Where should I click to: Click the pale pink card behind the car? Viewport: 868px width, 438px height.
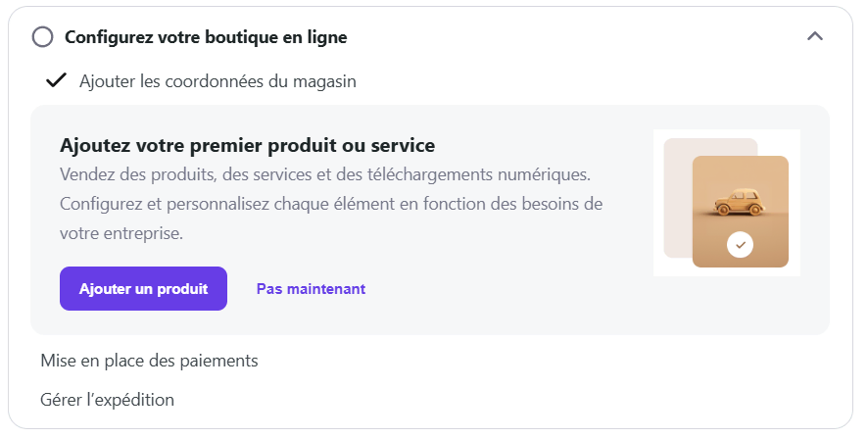[x=677, y=196]
